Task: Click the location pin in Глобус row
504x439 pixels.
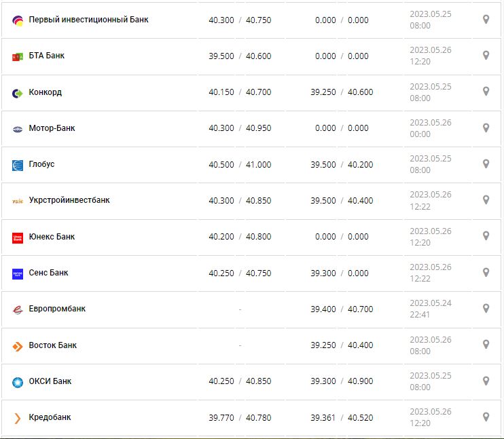Action: [486, 164]
